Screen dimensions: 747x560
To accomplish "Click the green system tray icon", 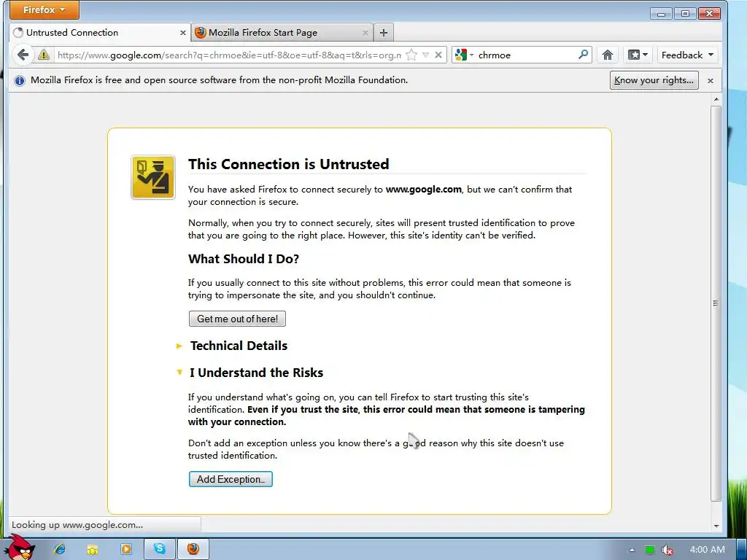I will coord(649,550).
